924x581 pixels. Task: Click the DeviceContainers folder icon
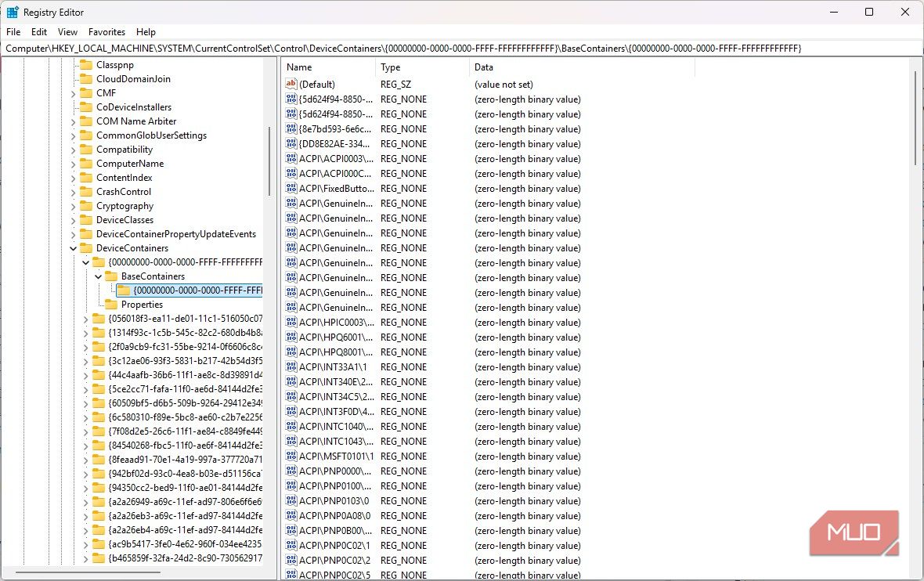pyautogui.click(x=86, y=248)
